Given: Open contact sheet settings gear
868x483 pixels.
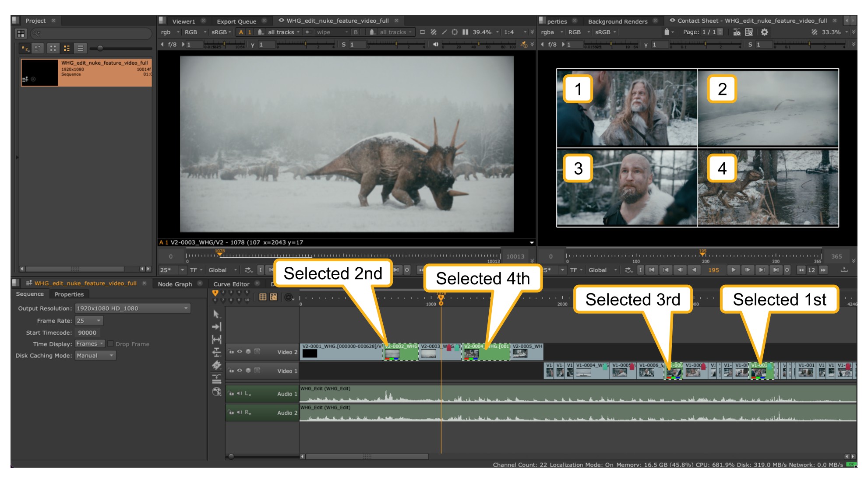Looking at the screenshot, I should [764, 32].
